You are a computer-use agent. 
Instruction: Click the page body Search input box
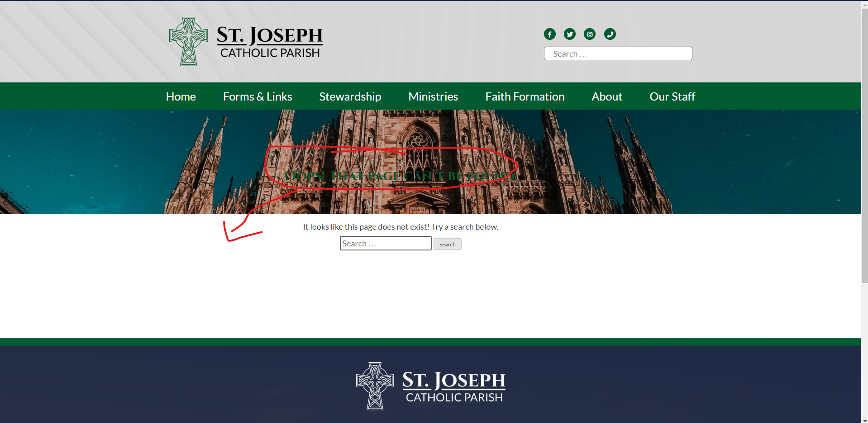[x=385, y=244]
